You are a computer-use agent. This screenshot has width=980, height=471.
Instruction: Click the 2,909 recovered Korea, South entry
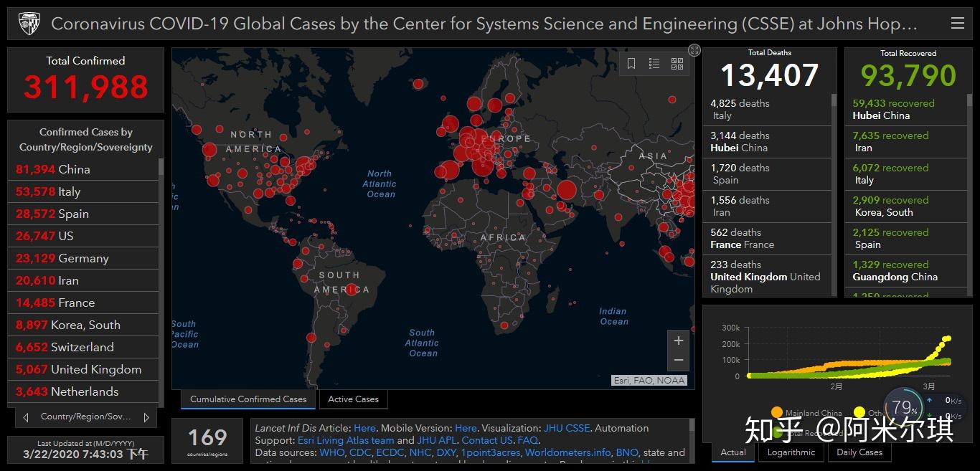(x=906, y=206)
